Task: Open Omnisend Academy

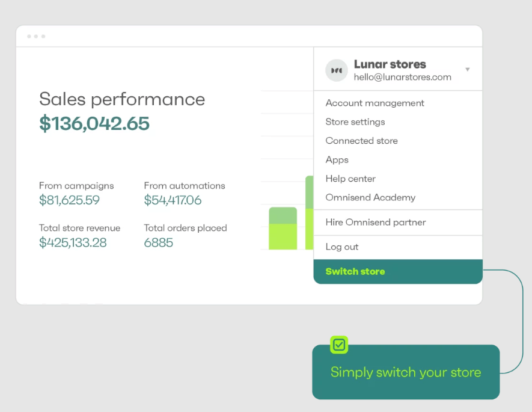Action: pos(370,197)
